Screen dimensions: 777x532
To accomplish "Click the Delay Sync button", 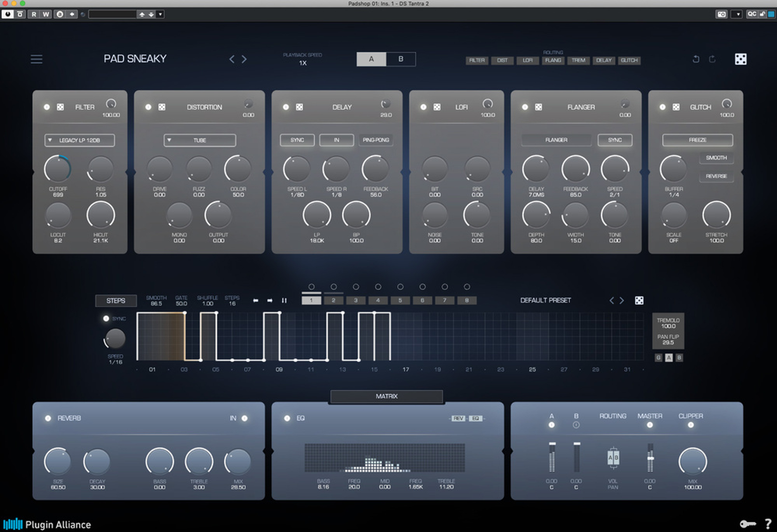I will tap(297, 140).
